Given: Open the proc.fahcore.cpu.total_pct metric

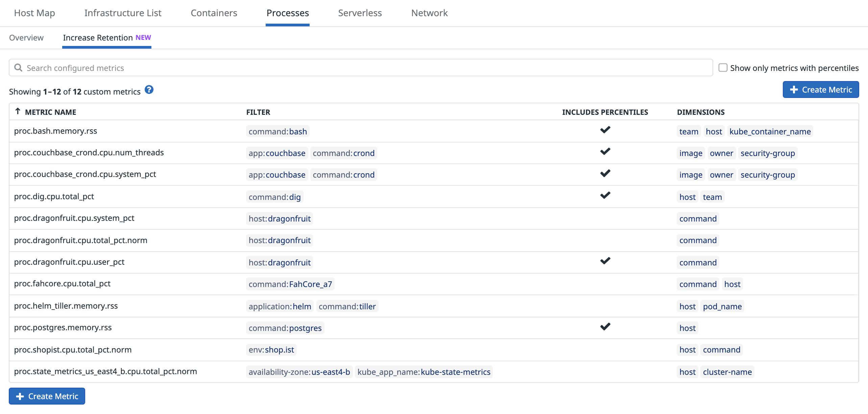Looking at the screenshot, I should coord(62,284).
